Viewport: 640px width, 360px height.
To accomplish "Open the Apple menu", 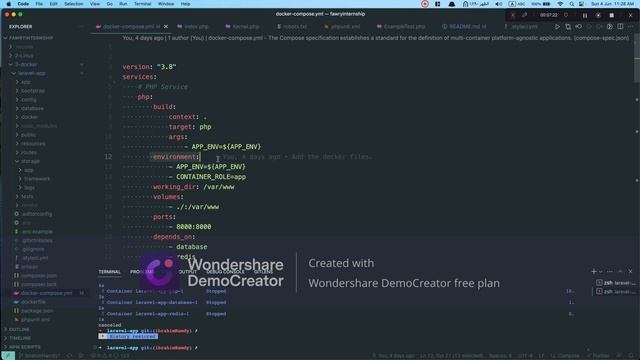I will point(9,4).
